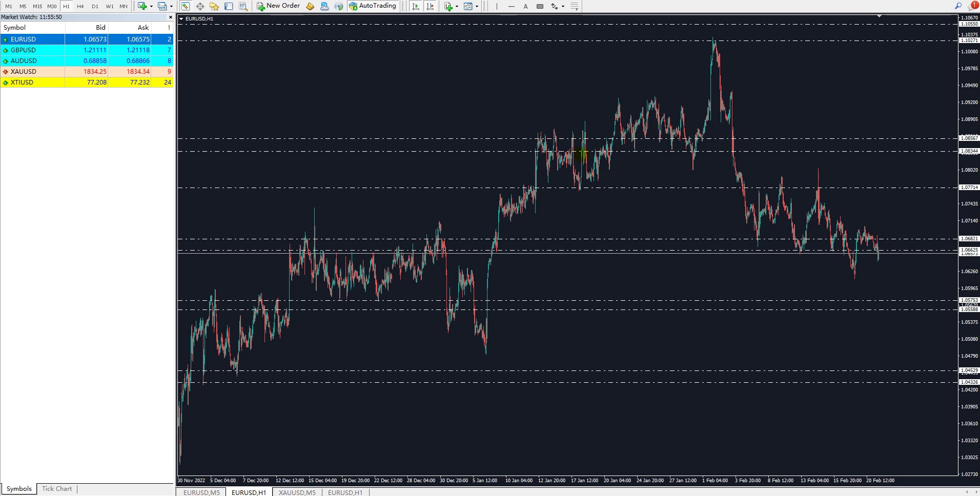Click the 1.08567 price level label
Viewport: 980px width, 496px height.
tap(969, 138)
